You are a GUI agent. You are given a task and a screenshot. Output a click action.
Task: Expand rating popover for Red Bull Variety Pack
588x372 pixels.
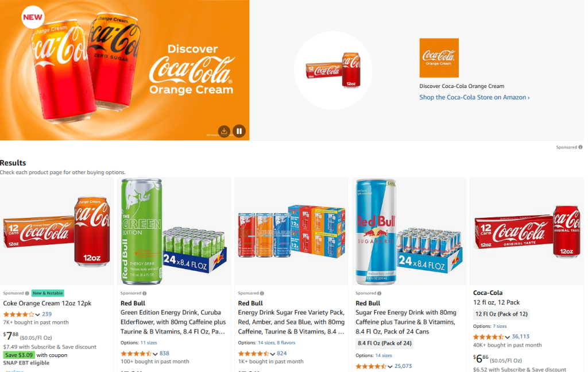(x=273, y=354)
